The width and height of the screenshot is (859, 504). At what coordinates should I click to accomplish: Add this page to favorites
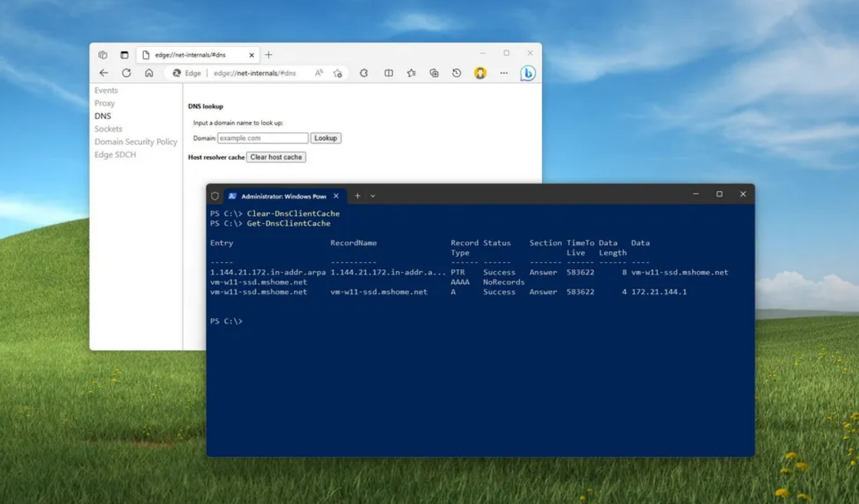click(338, 73)
